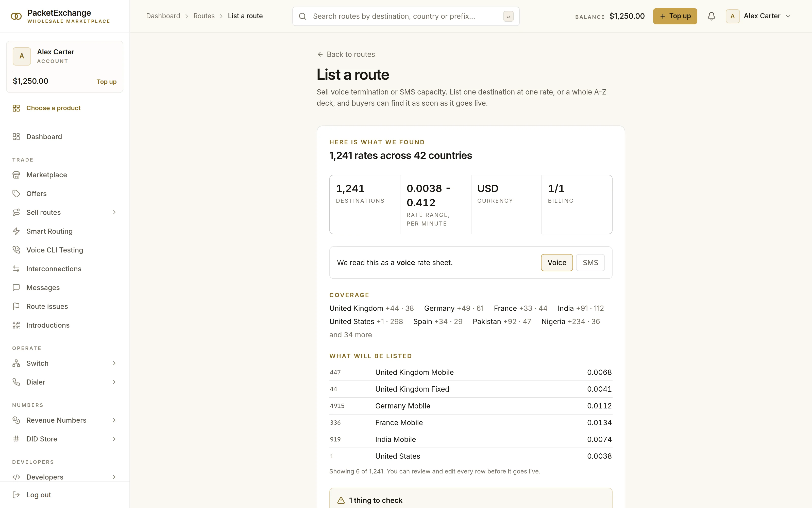Click the back arrow icon

(x=320, y=54)
